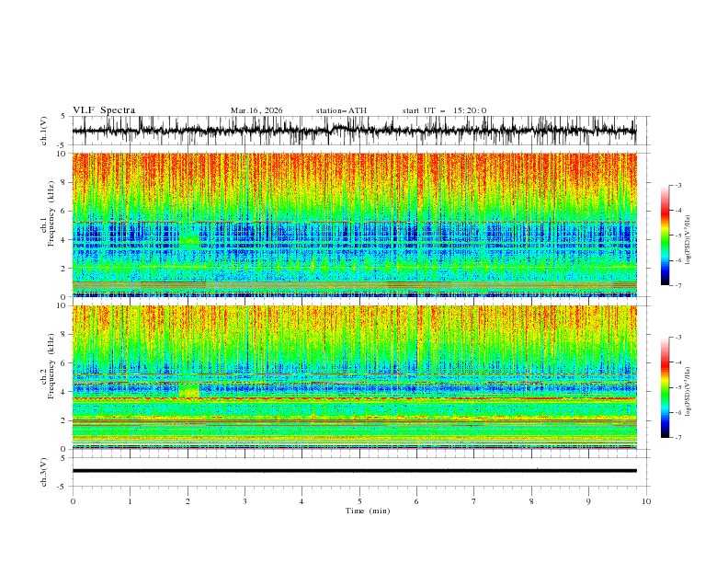This screenshot has width=728, height=563.
Task: Click the "5" tick on the ch.3(V) axis
Action: (63, 458)
